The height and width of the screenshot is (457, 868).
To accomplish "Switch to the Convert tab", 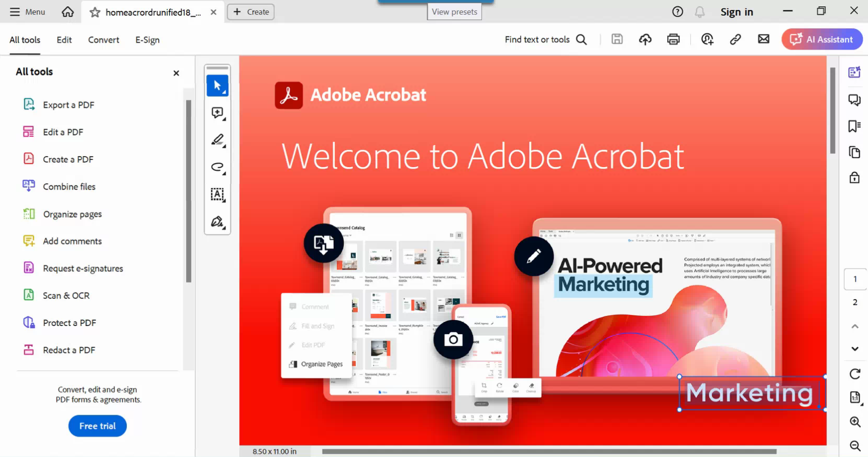I will 103,40.
